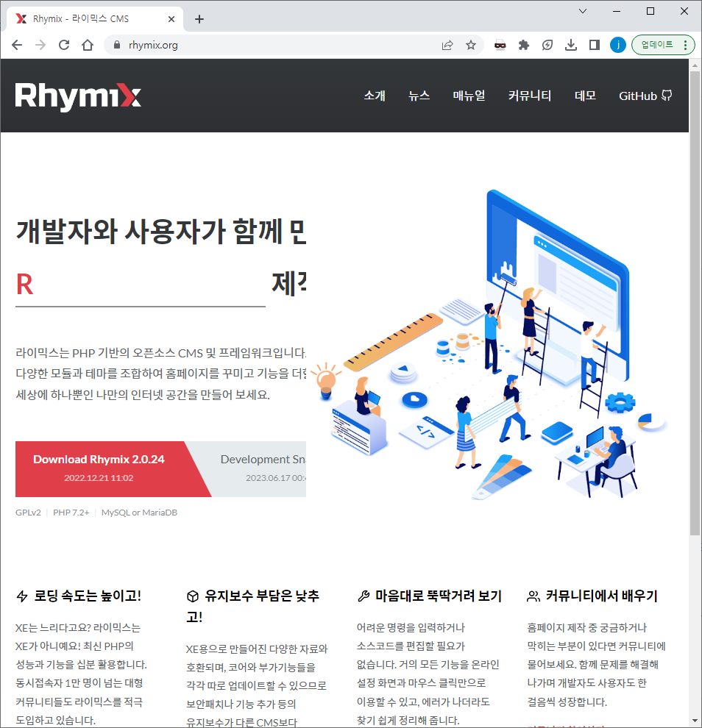Reload the rhymix.org page
The height and width of the screenshot is (728, 702).
click(64, 45)
